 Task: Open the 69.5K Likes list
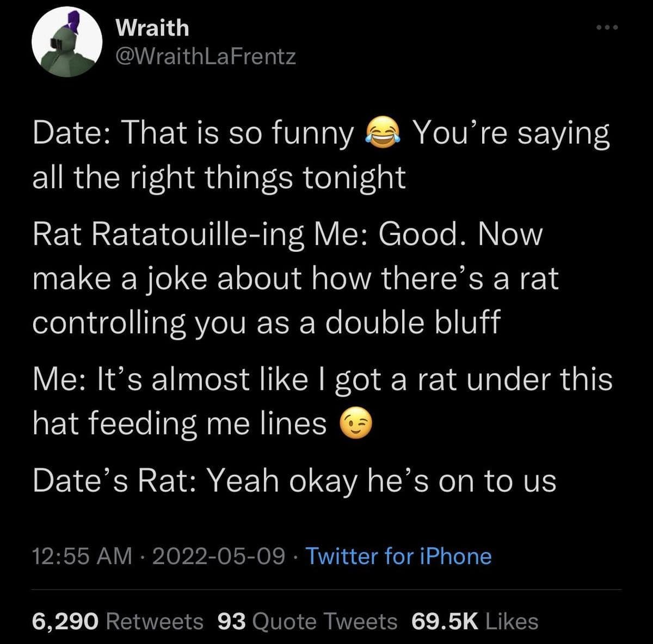pyautogui.click(x=475, y=621)
